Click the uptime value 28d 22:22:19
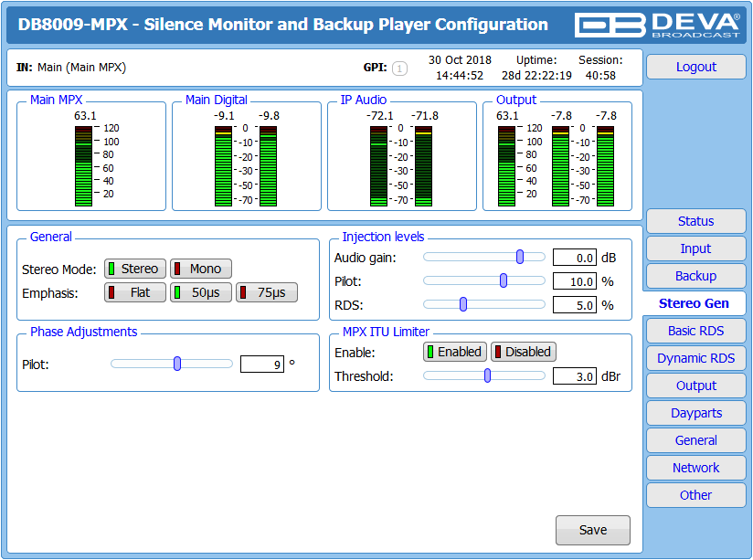Image resolution: width=753 pixels, height=560 pixels. pyautogui.click(x=536, y=76)
